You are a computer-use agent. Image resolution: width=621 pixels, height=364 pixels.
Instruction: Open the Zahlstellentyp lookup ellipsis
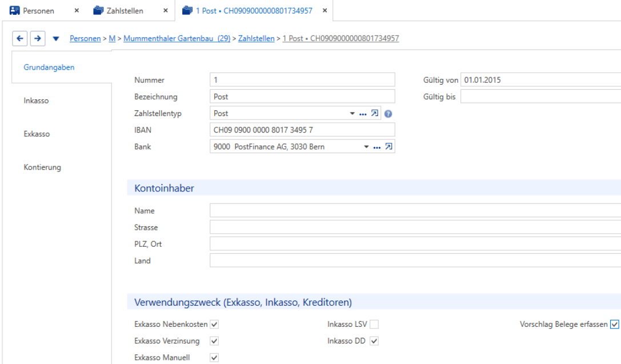(x=363, y=114)
